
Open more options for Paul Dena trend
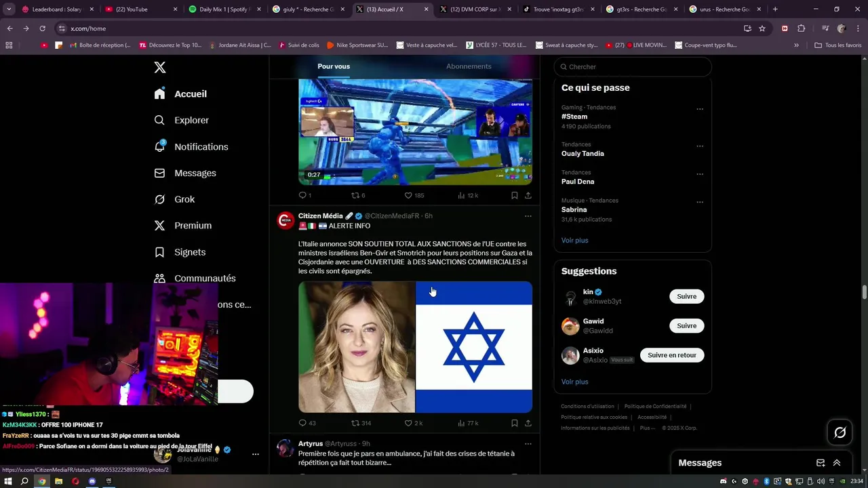click(x=700, y=174)
